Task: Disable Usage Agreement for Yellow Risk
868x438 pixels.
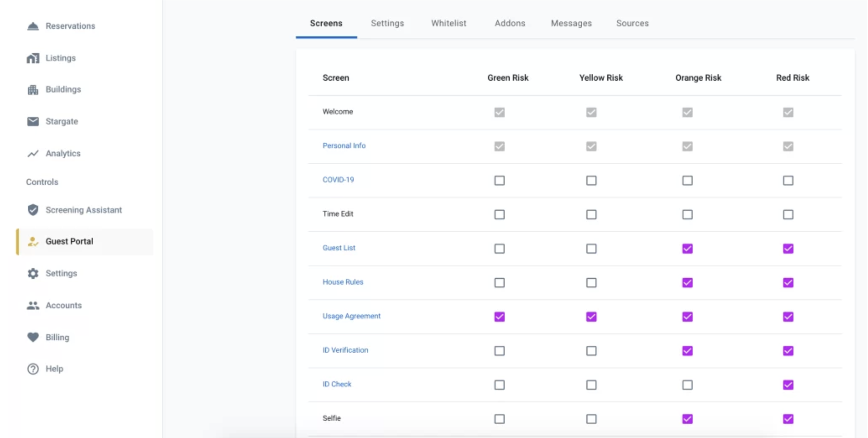Action: click(591, 317)
